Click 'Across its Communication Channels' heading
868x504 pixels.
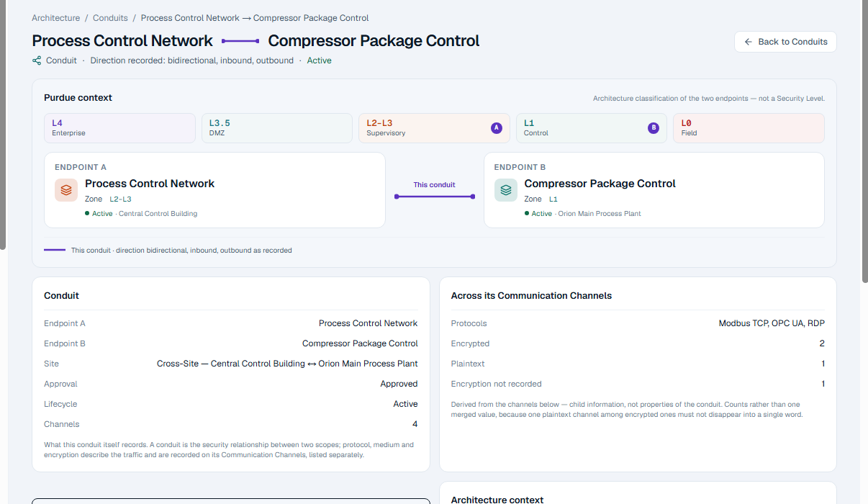coord(531,295)
